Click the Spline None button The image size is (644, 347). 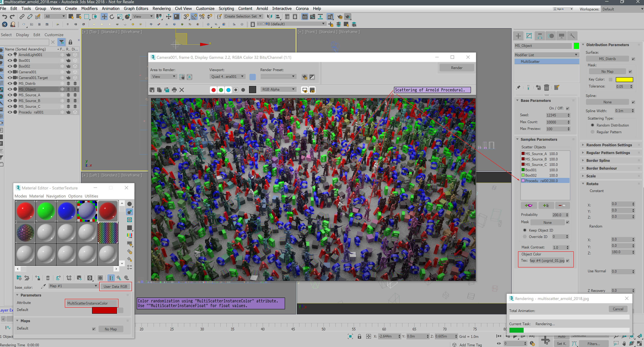[607, 102]
